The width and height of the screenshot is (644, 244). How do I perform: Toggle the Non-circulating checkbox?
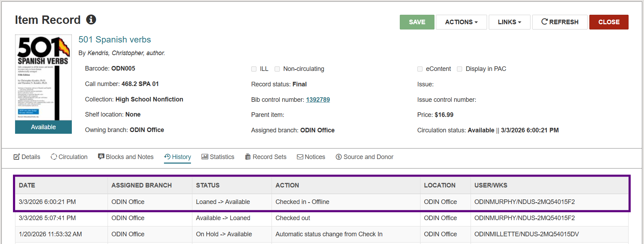click(x=277, y=69)
